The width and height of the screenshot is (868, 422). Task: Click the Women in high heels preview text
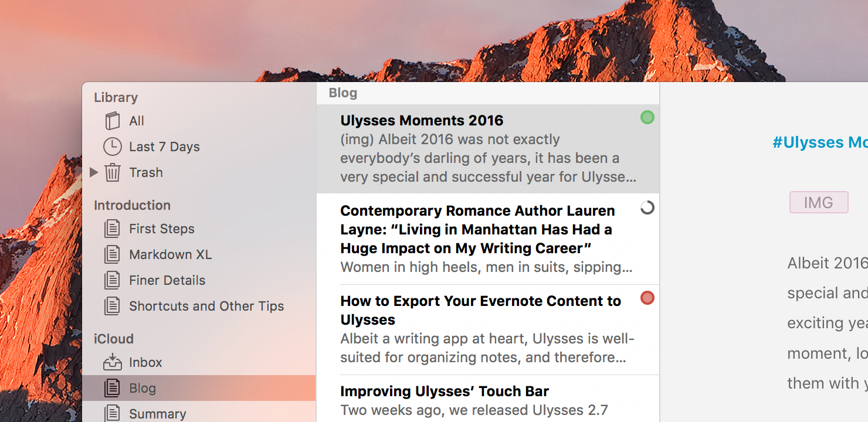tap(486, 267)
